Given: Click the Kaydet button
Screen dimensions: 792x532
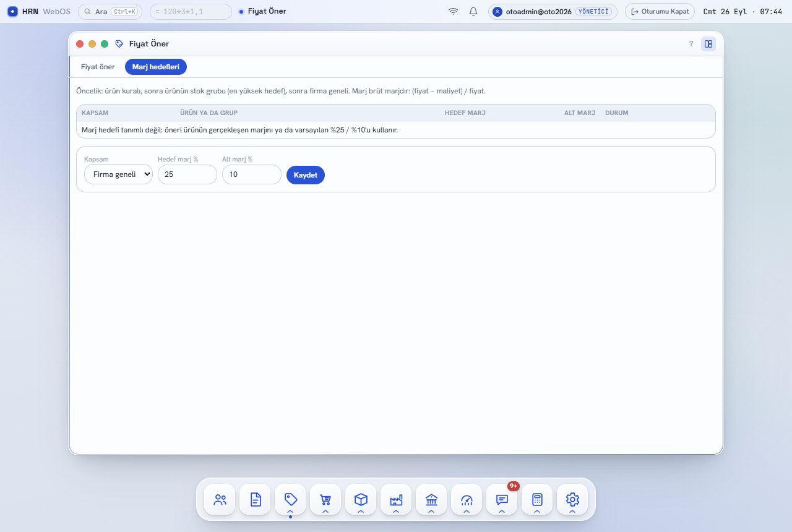Looking at the screenshot, I should [306, 175].
